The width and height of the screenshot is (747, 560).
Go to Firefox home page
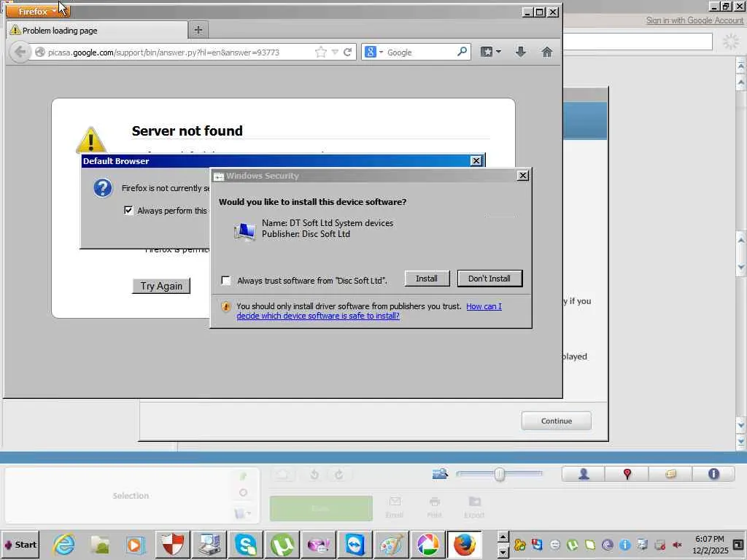click(547, 52)
